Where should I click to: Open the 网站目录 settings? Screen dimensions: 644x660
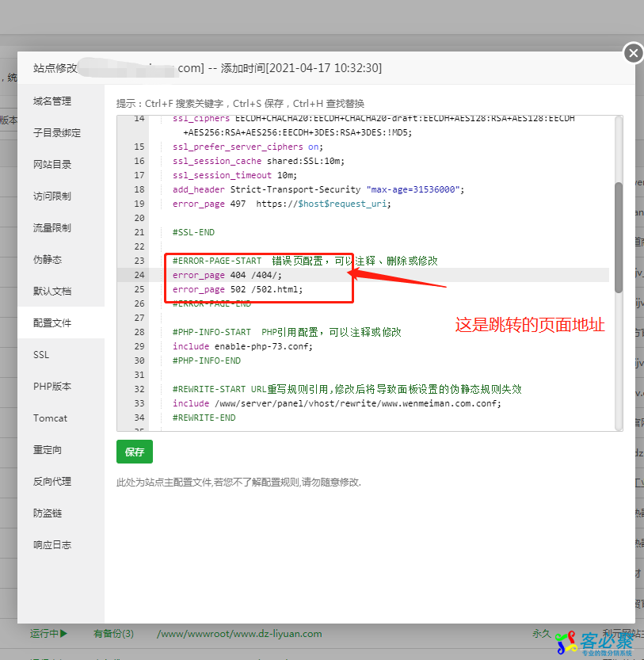52,165
